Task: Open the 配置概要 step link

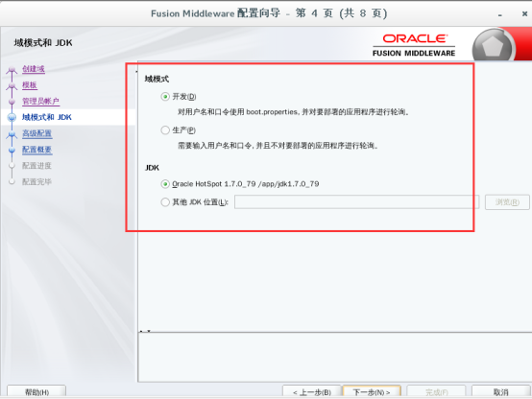Action: (x=37, y=150)
